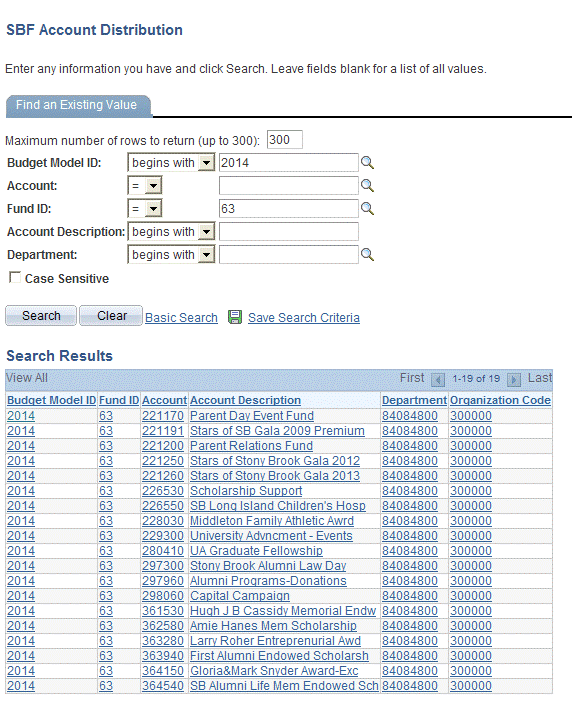Click the Clear button
572x710 pixels.
(x=111, y=316)
